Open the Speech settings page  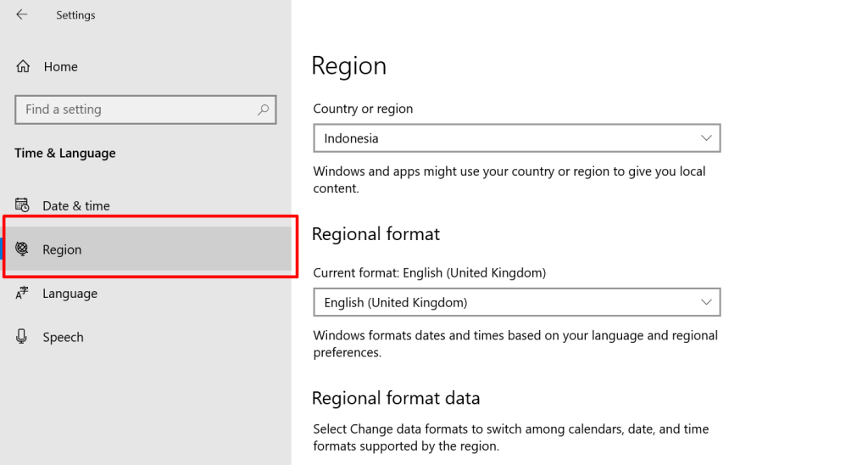(x=63, y=337)
